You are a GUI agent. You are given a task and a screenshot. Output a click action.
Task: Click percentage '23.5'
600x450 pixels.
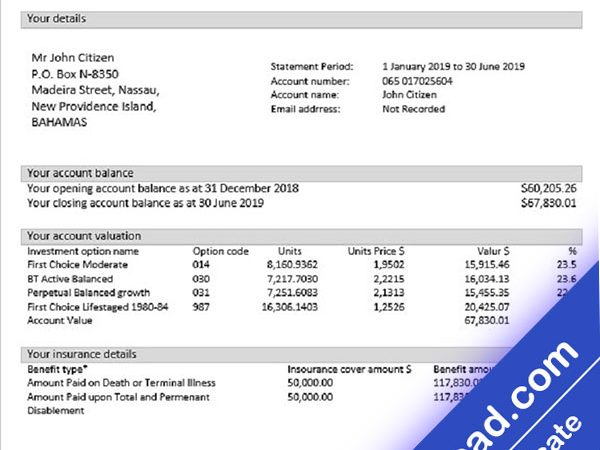[567, 265]
